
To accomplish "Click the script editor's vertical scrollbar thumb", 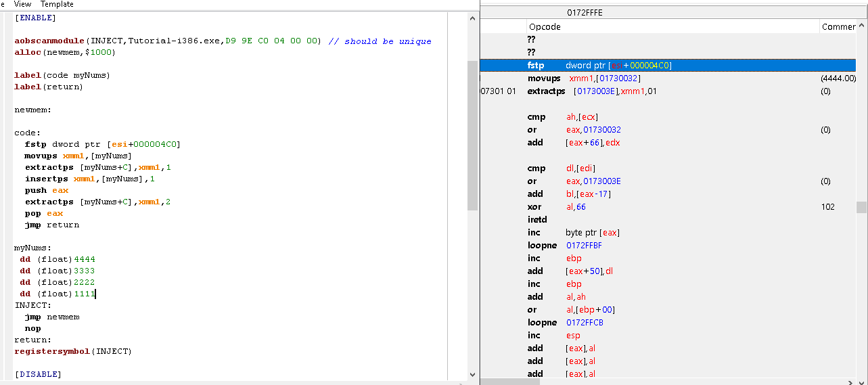I will pyautogui.click(x=472, y=135).
